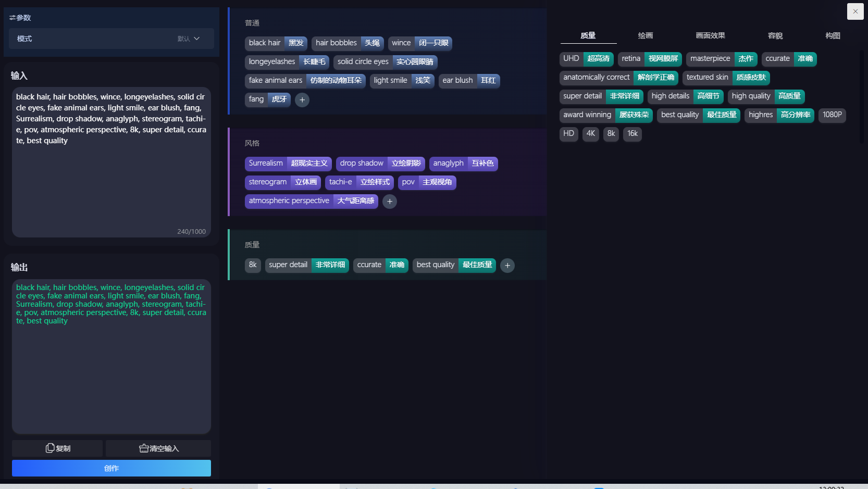The width and height of the screenshot is (868, 489).
Task: Click the 复制 copy button
Action: pos(57,448)
